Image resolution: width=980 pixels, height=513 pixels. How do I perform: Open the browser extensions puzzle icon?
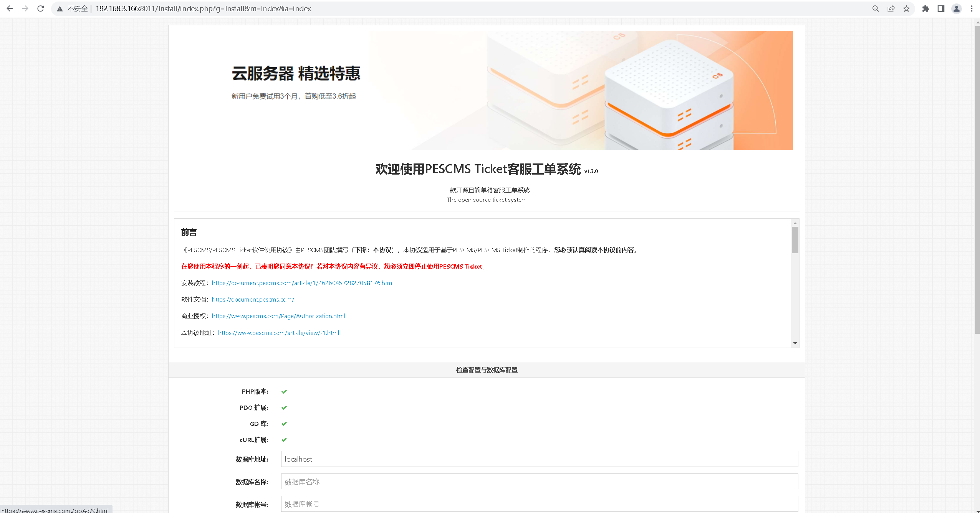pos(926,8)
